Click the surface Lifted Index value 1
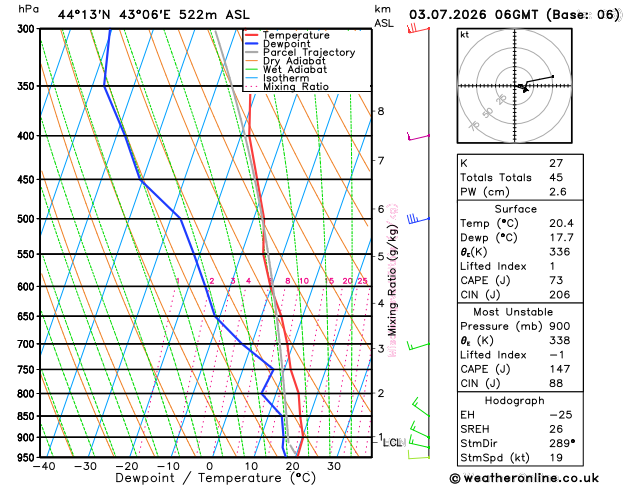Image resolution: width=629 pixels, height=486 pixels. click(552, 266)
